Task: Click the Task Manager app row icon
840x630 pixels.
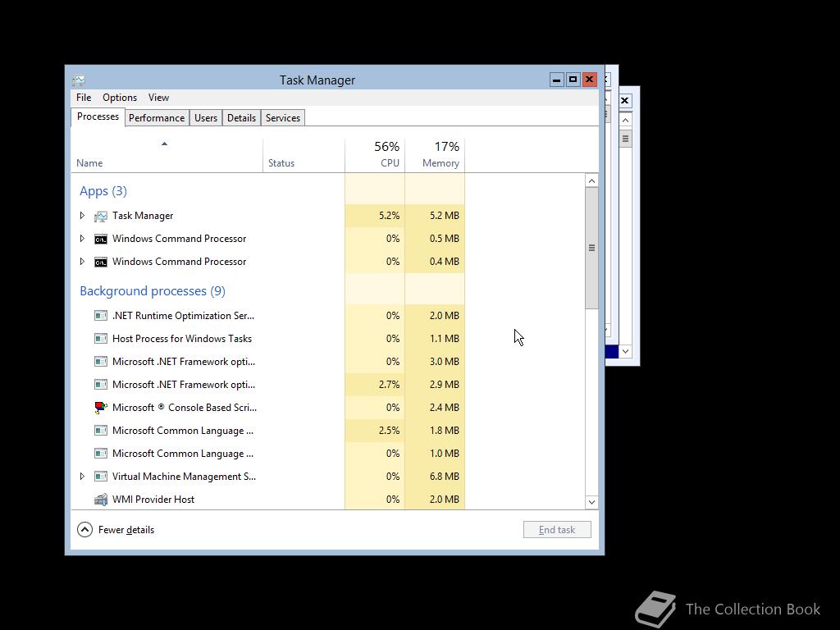Action: (101, 216)
